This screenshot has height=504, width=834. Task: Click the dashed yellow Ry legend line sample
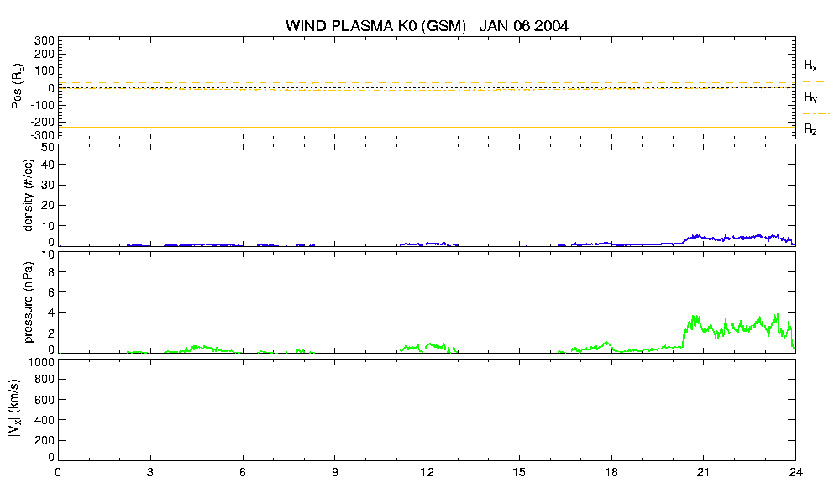[816, 82]
